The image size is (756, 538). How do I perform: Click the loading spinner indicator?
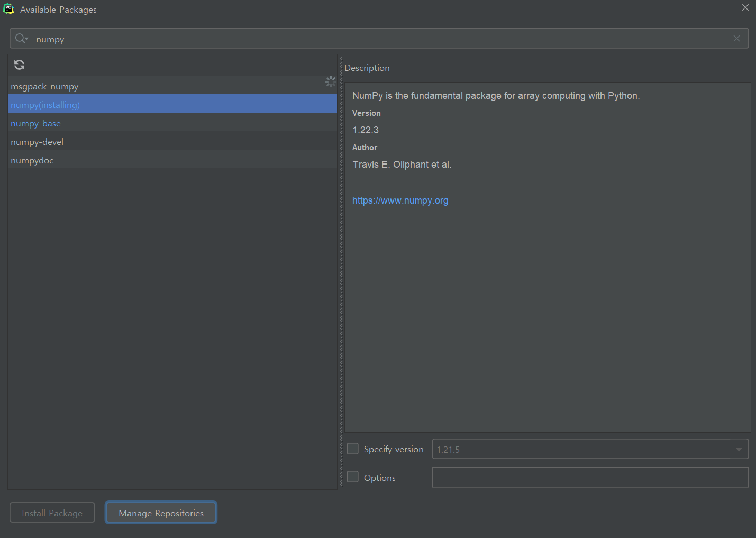pyautogui.click(x=331, y=81)
